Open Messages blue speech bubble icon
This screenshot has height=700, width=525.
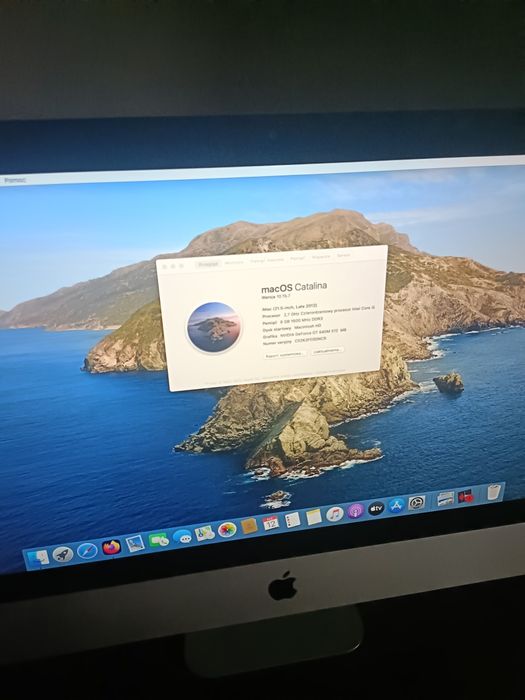pos(182,536)
